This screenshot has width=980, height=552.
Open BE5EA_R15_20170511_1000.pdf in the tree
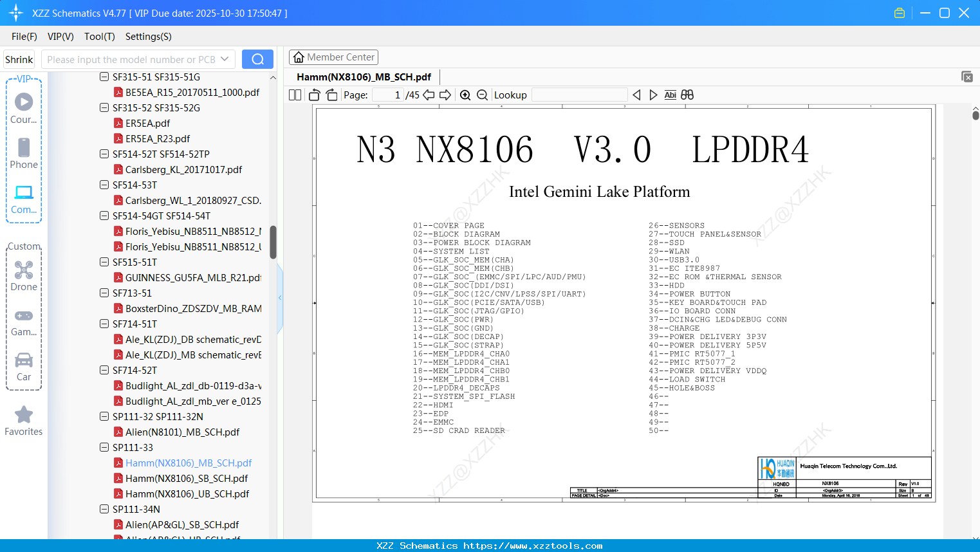coord(192,92)
